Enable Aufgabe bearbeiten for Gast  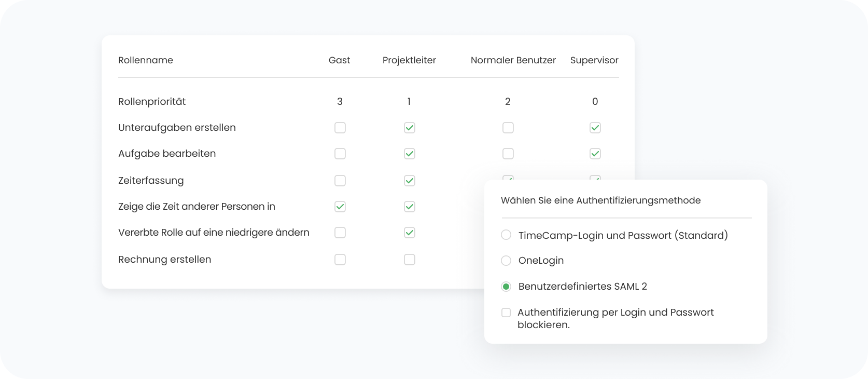(x=340, y=154)
